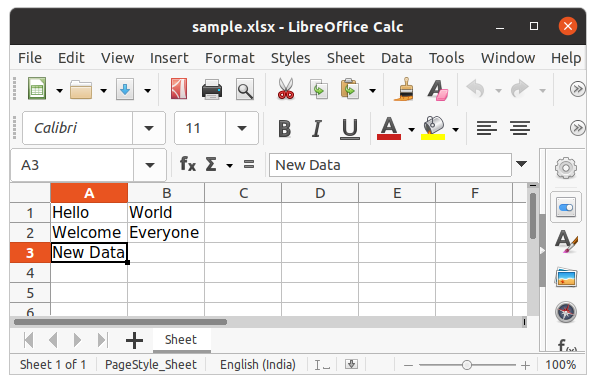Open sidebar settings gear icon
This screenshot has height=384, width=596.
pyautogui.click(x=566, y=168)
